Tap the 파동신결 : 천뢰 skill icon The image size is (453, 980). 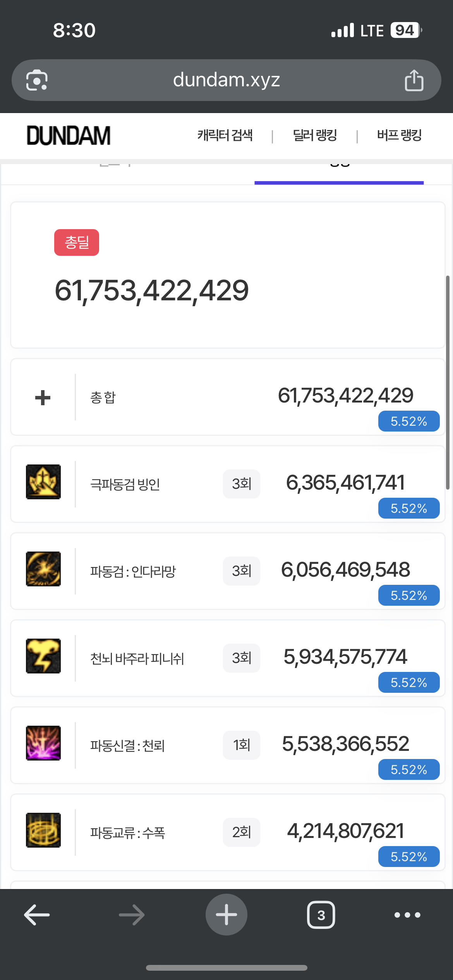point(43,743)
